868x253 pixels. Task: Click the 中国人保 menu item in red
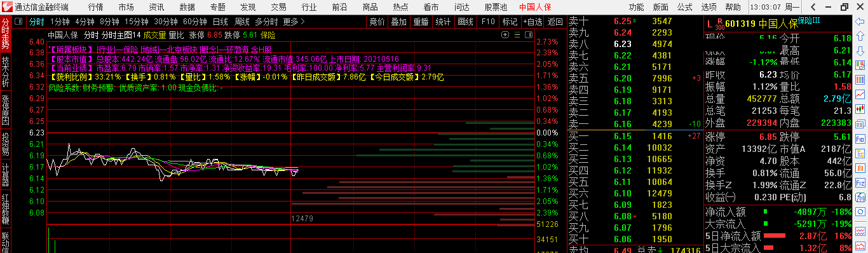tap(535, 7)
